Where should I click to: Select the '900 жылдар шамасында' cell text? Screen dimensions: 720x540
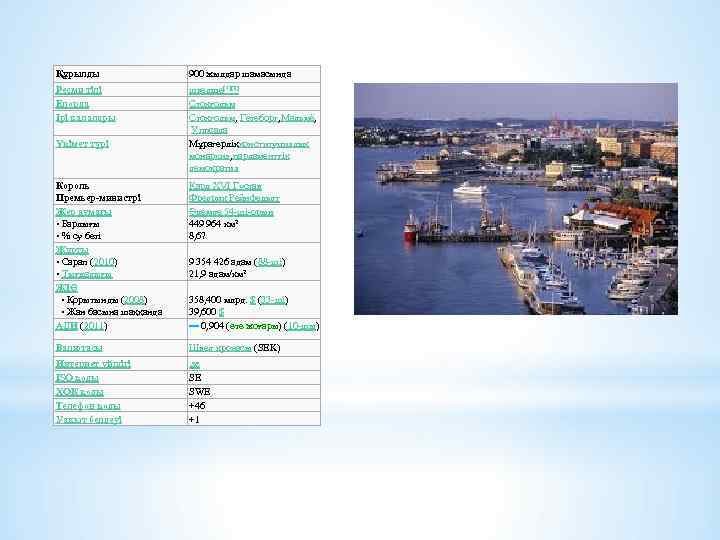(240, 74)
